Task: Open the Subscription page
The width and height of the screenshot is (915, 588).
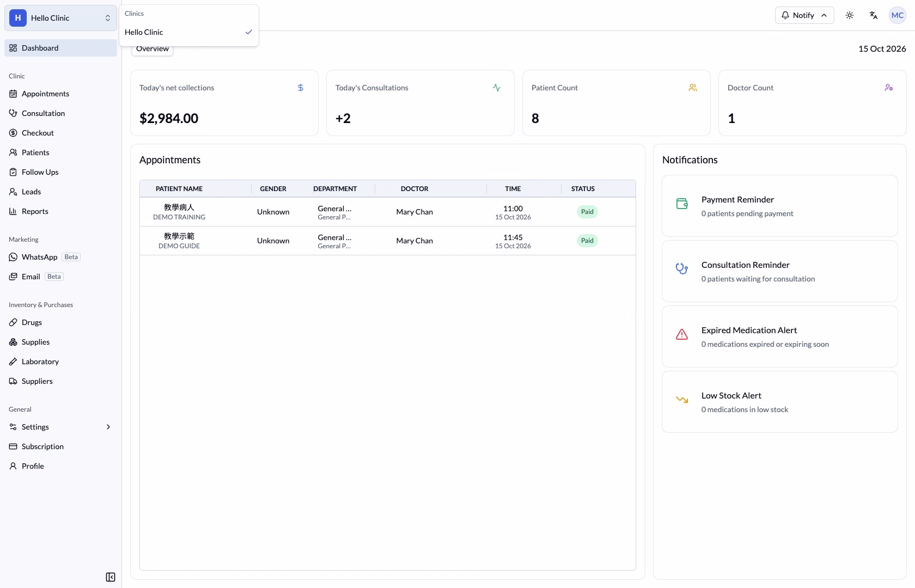Action: pos(60,446)
